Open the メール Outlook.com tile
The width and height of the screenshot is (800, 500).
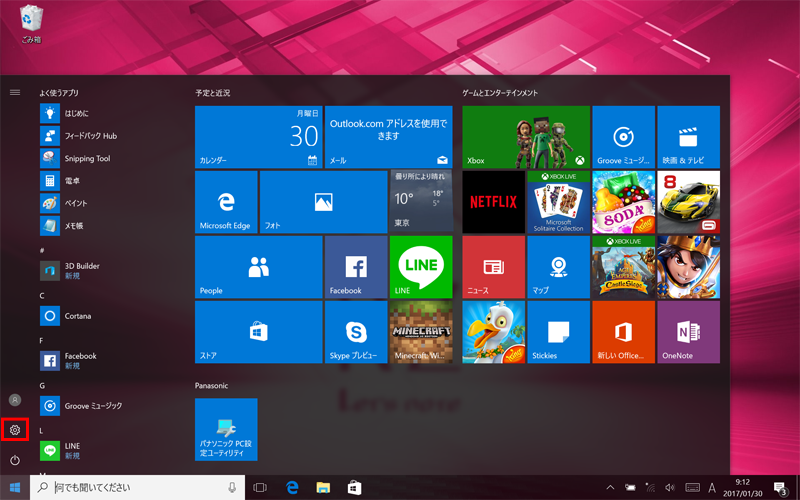[x=388, y=137]
